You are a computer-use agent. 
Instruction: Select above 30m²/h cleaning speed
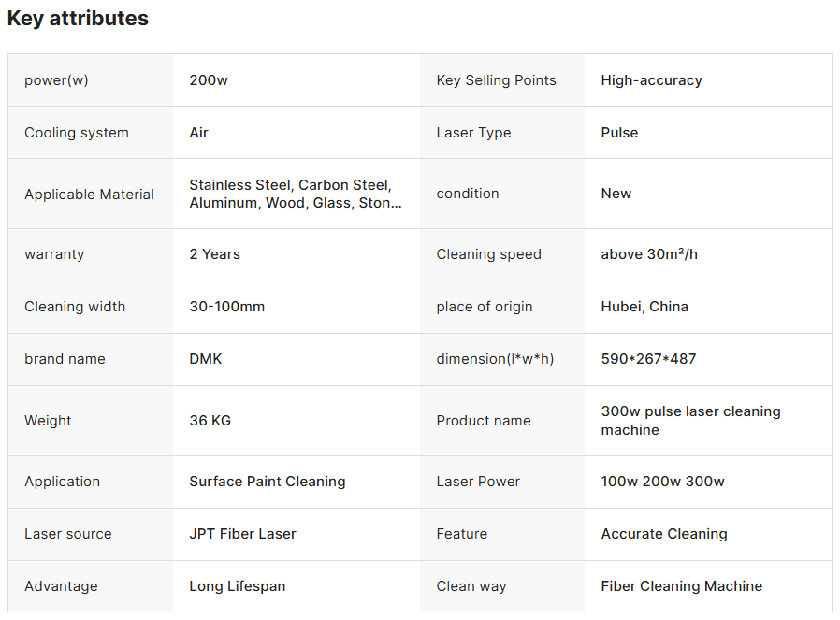[x=649, y=254]
